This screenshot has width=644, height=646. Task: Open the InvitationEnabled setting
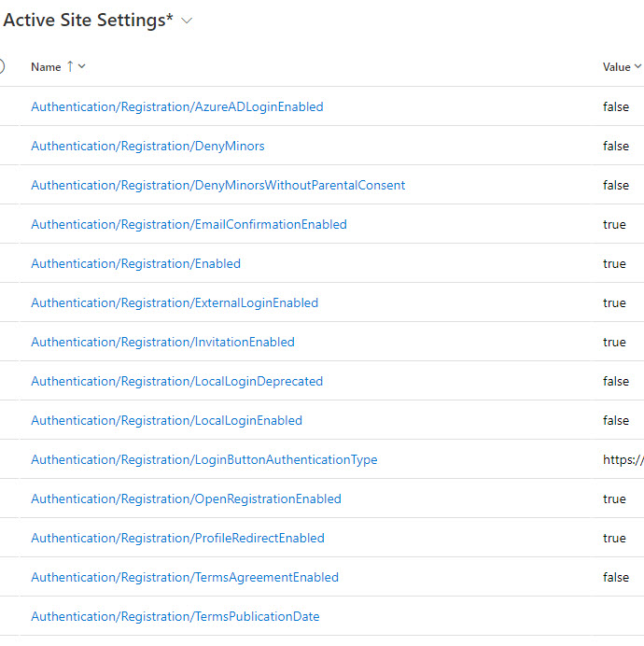click(162, 342)
